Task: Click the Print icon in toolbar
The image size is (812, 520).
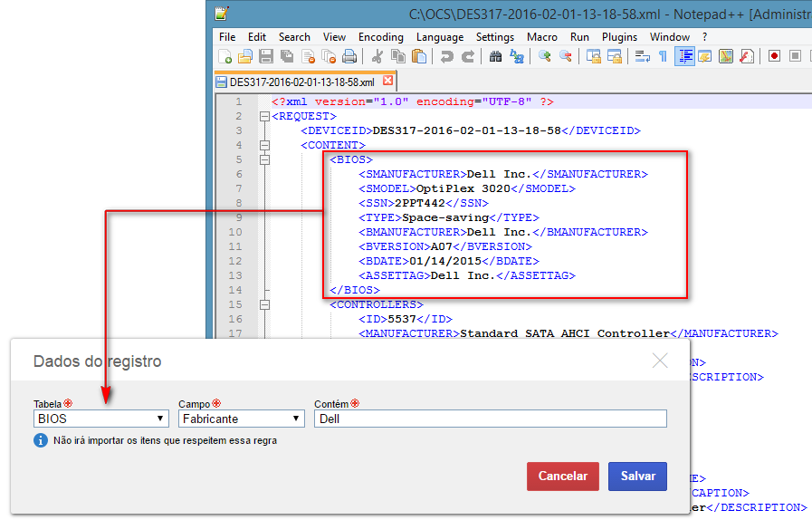Action: (x=349, y=56)
